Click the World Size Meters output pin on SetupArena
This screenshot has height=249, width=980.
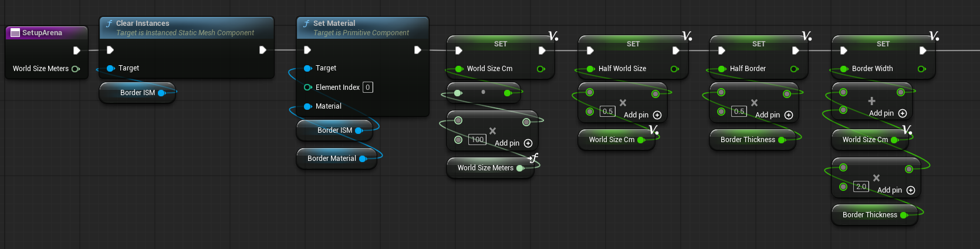click(x=75, y=69)
